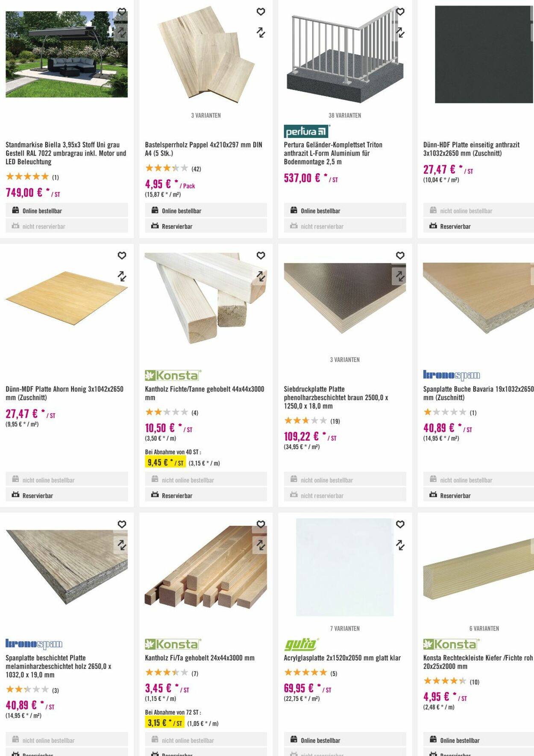The width and height of the screenshot is (534, 756).
Task: Open Kantholz Fi/Ta gehobelt 24x44x3000 mm link
Action: click(x=200, y=658)
